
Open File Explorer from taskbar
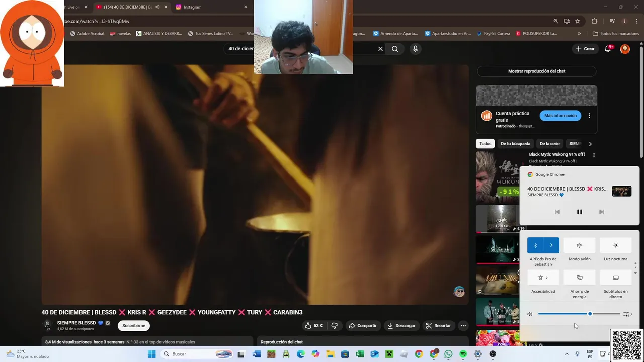330,354
